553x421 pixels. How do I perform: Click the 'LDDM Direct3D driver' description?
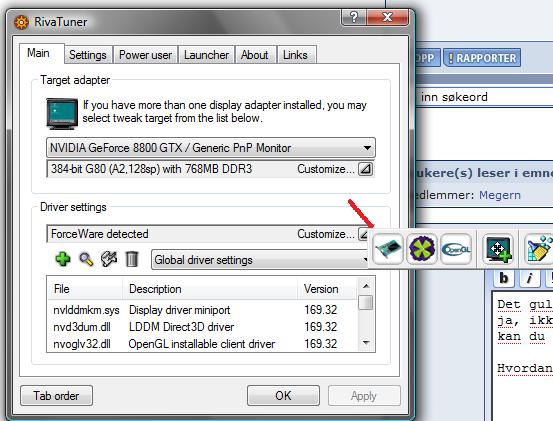[x=181, y=327]
